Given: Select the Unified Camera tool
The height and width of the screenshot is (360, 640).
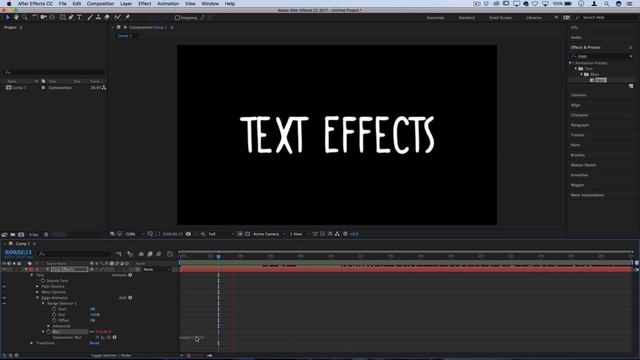Looking at the screenshot, I should tap(44, 18).
